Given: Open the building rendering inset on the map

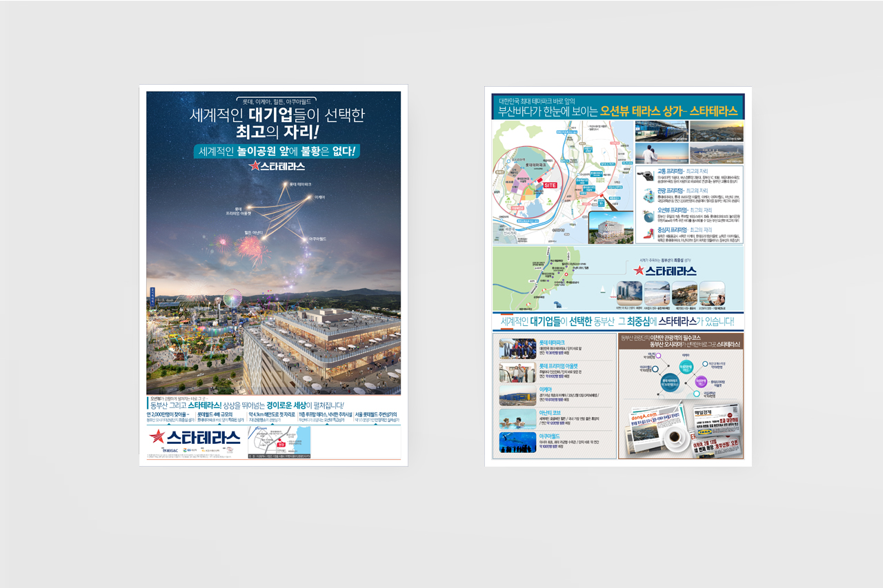Looking at the screenshot, I should click(x=611, y=227).
